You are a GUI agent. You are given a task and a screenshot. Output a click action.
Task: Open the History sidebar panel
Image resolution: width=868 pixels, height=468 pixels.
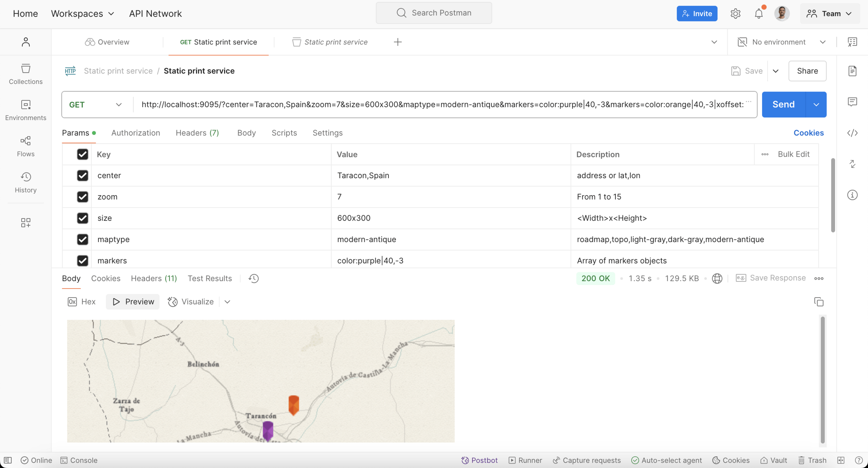pos(26,182)
